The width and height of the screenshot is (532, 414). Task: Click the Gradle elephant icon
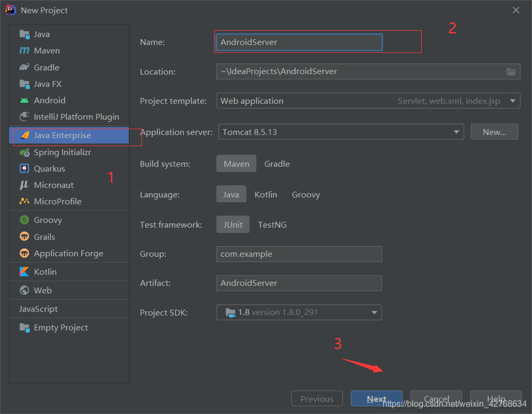24,67
